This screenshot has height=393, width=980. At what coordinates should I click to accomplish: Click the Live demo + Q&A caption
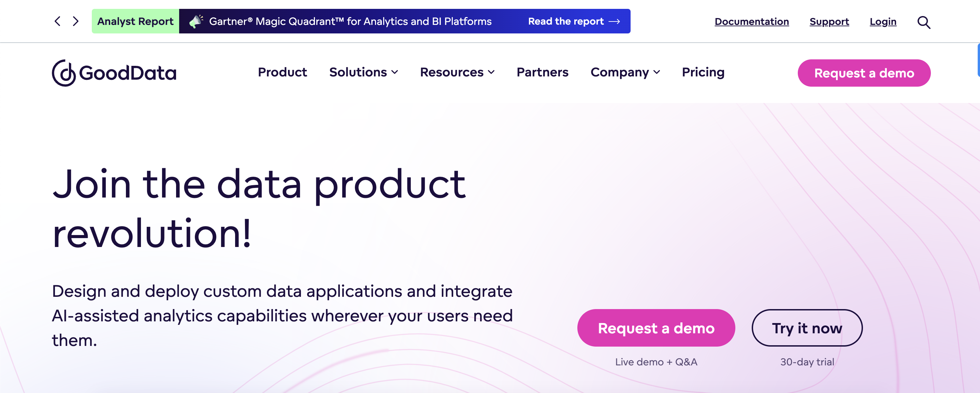[x=656, y=362]
